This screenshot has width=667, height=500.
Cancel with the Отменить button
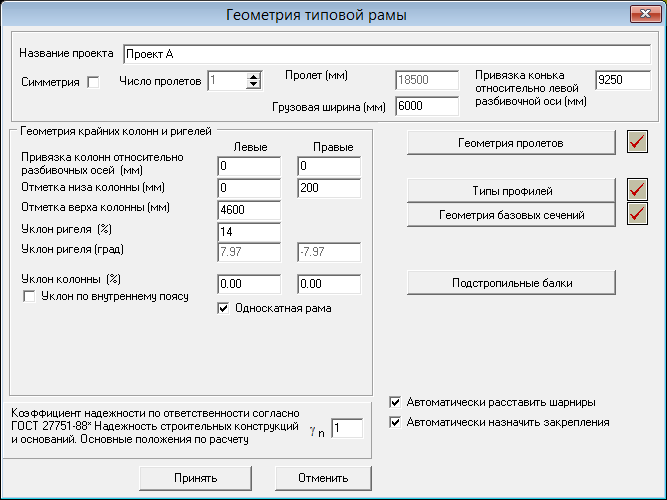(323, 478)
